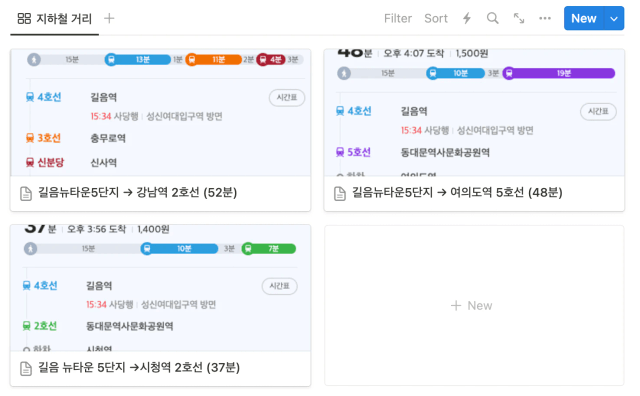Click 오후 3:56 도착 text

tap(96, 229)
